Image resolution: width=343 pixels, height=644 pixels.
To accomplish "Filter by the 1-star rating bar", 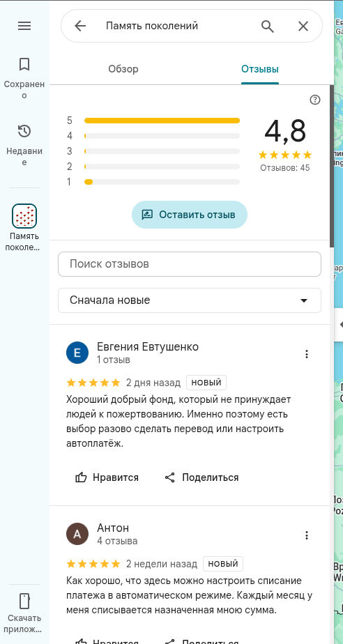I will pyautogui.click(x=162, y=182).
